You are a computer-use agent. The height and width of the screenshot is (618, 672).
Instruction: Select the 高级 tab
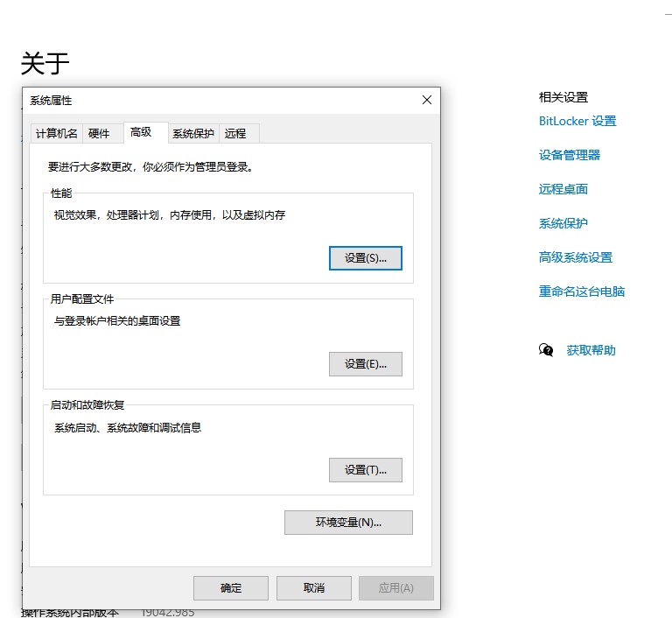click(141, 132)
